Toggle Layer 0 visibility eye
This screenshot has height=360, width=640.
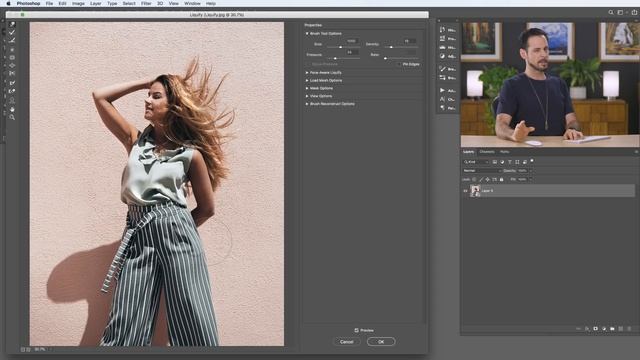465,191
